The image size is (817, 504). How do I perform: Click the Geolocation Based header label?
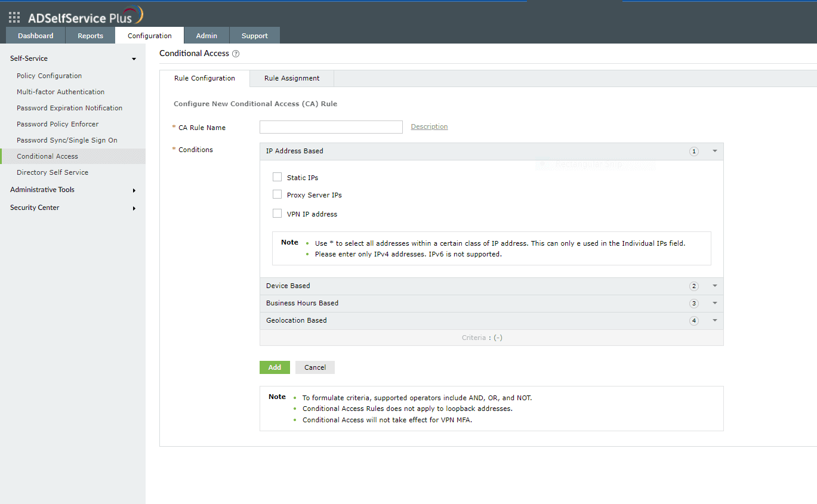tap(297, 321)
